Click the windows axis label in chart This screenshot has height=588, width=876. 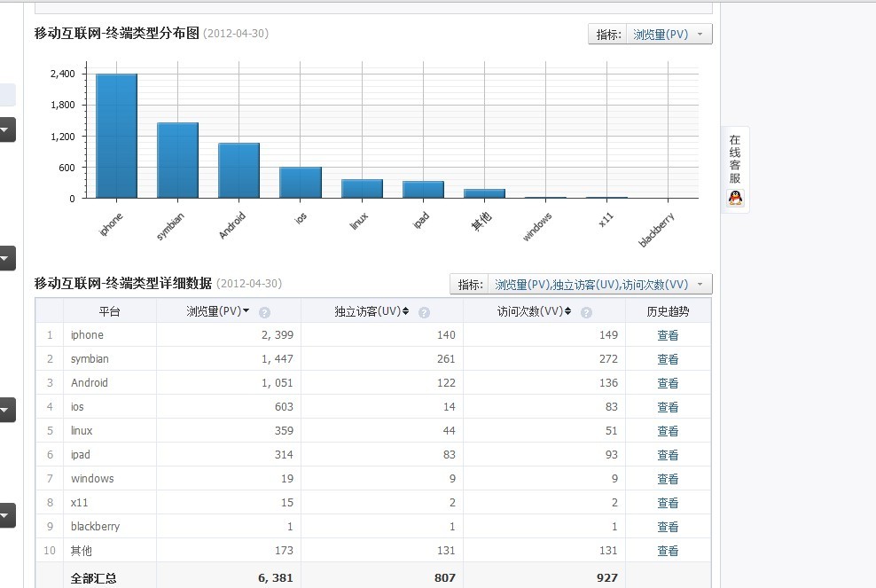click(x=537, y=226)
